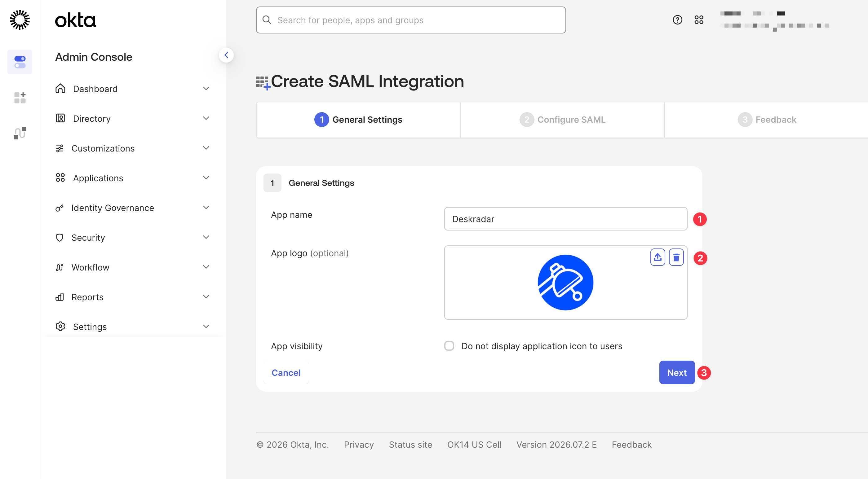Viewport: 868px width, 479px height.
Task: Click the Deskradar logo preview image
Action: pyautogui.click(x=566, y=283)
